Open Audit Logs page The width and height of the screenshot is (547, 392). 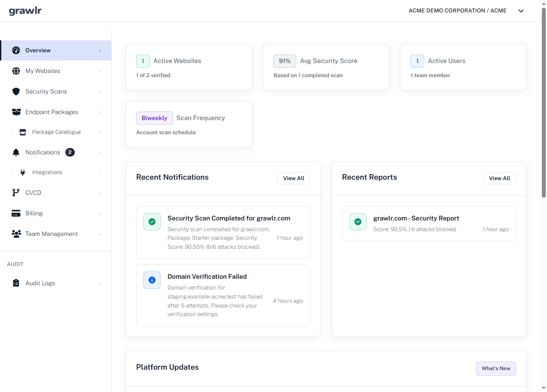tap(56, 283)
